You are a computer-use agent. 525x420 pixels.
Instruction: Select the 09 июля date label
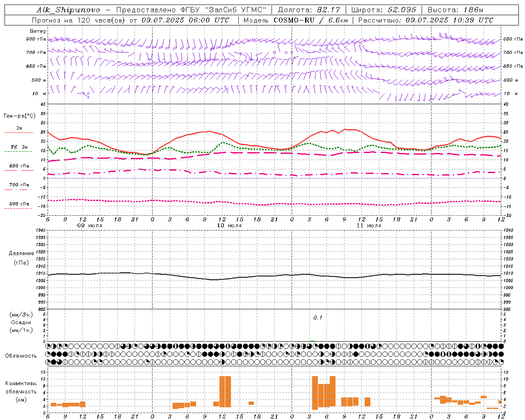click(90, 226)
